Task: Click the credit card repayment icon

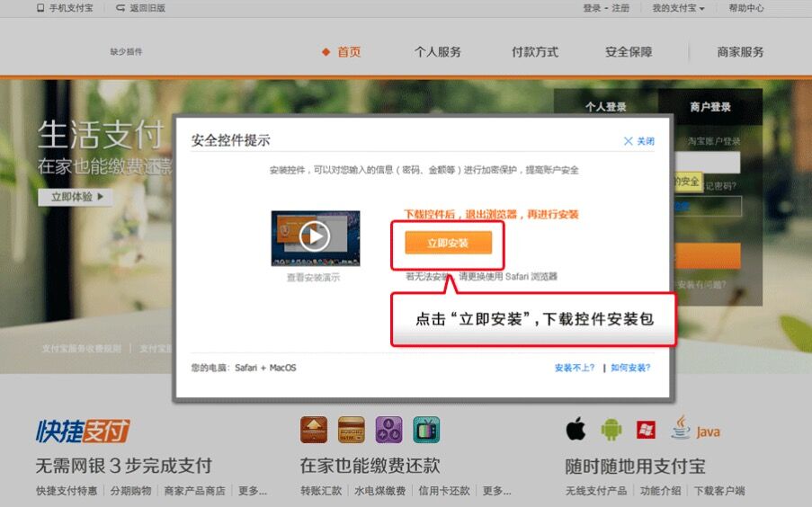Action: pyautogui.click(x=351, y=430)
